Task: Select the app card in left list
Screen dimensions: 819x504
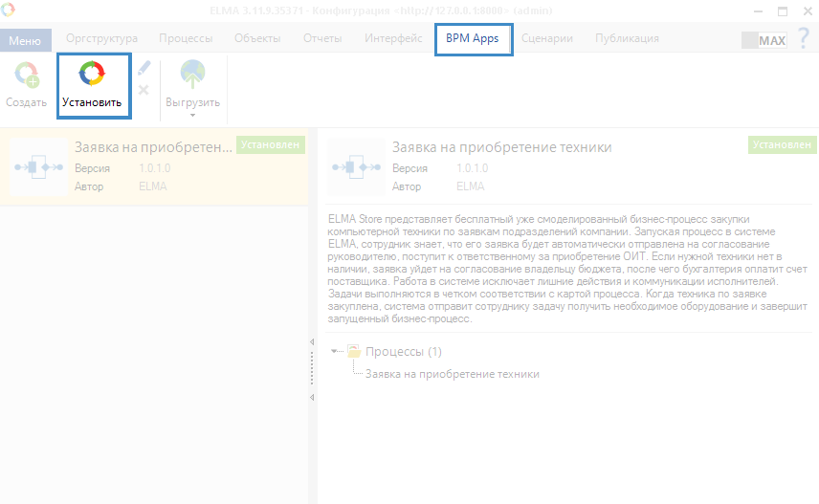Action: coord(153,166)
